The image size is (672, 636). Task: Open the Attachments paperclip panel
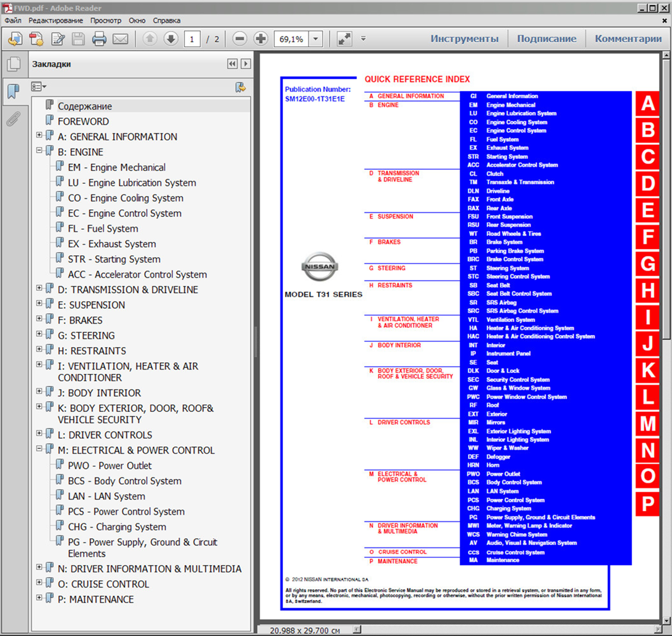coord(13,119)
